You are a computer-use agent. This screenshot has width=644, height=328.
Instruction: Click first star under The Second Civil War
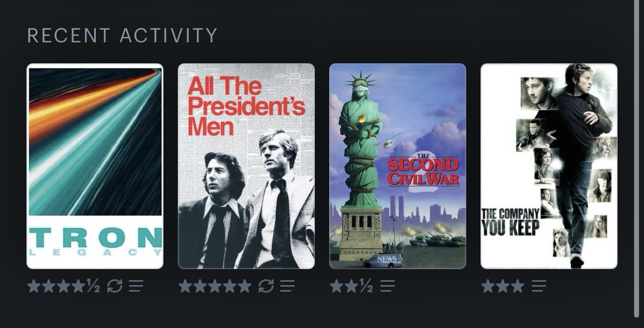point(337,286)
